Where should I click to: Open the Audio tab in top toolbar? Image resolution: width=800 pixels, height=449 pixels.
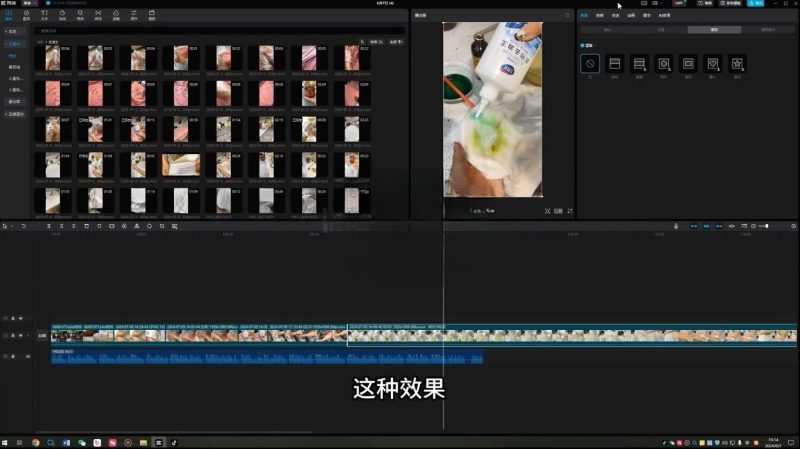26,15
